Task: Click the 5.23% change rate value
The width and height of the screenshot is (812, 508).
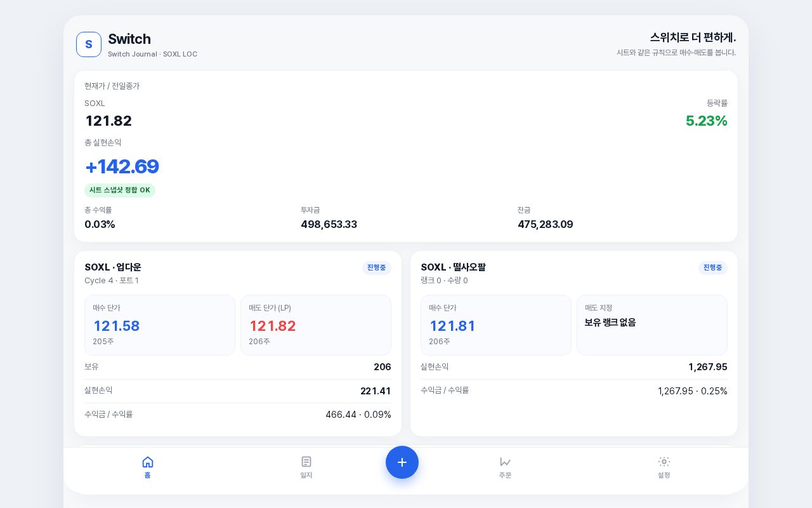Action: coord(707,121)
